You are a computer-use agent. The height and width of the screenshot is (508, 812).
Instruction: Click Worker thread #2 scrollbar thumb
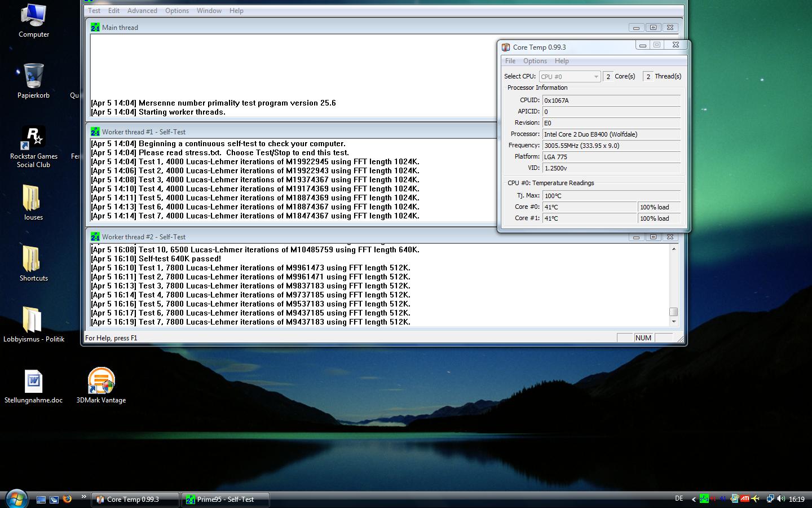tap(673, 312)
